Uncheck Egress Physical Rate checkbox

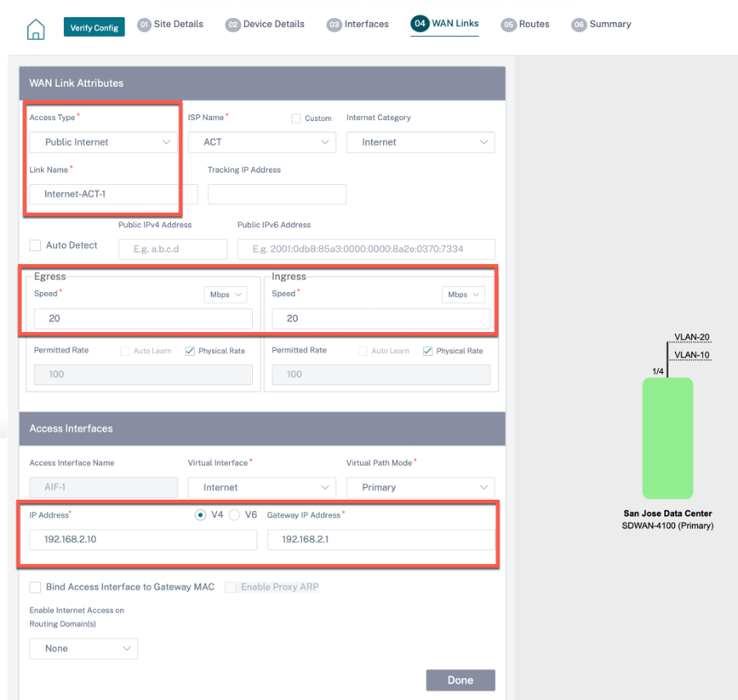click(190, 351)
